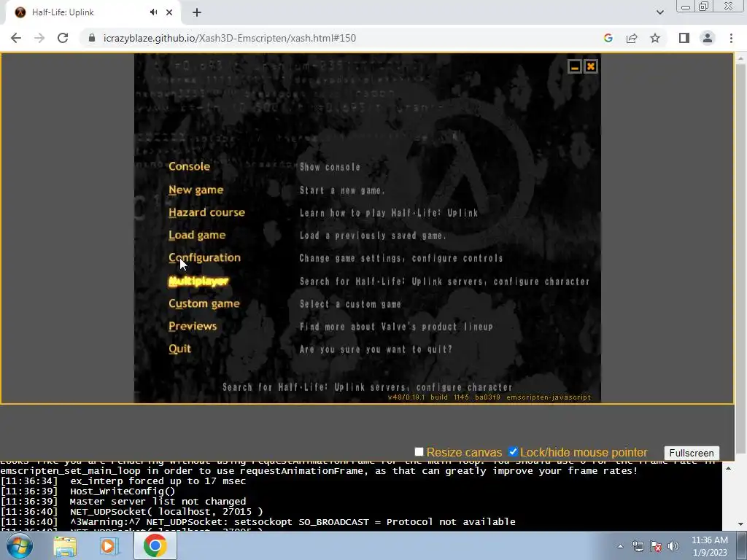Screen dimensions: 747x560
Task: Share this page via share icon
Action: [x=632, y=38]
